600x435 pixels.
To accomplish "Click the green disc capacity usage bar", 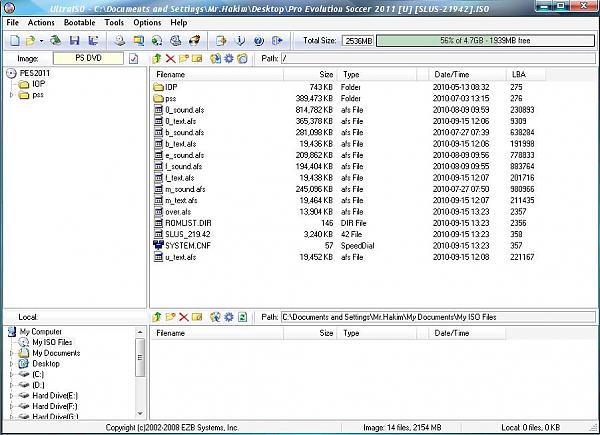I will point(485,41).
